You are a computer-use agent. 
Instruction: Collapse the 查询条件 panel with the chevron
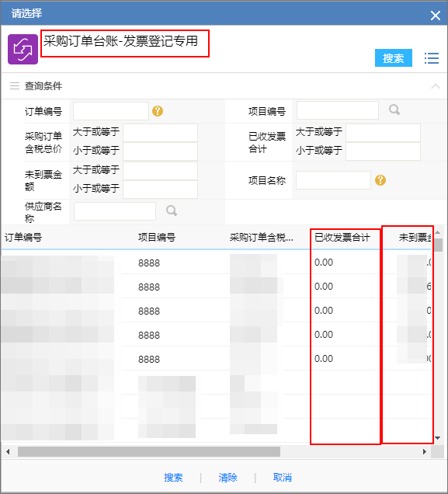click(x=436, y=86)
